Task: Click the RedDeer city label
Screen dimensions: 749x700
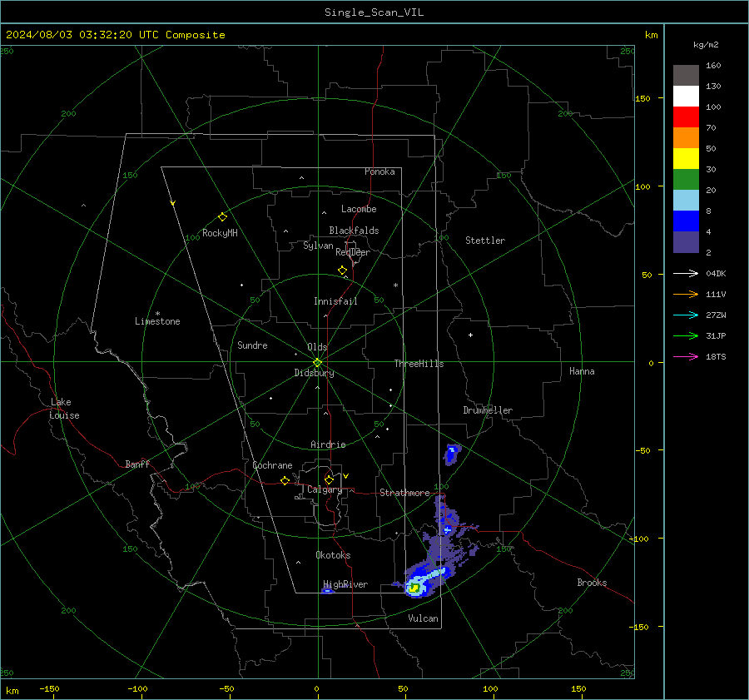Action: tap(353, 252)
